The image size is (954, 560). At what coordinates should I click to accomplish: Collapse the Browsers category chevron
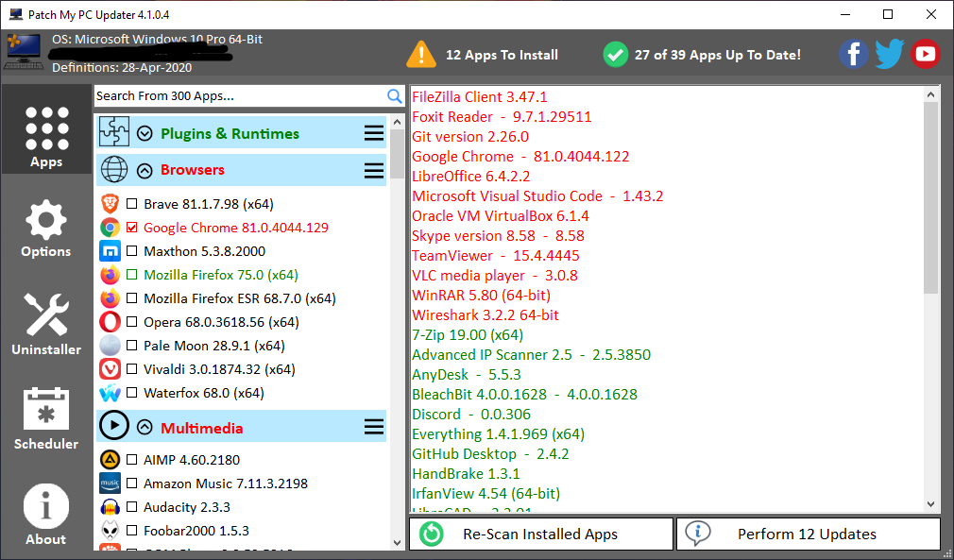(x=145, y=171)
